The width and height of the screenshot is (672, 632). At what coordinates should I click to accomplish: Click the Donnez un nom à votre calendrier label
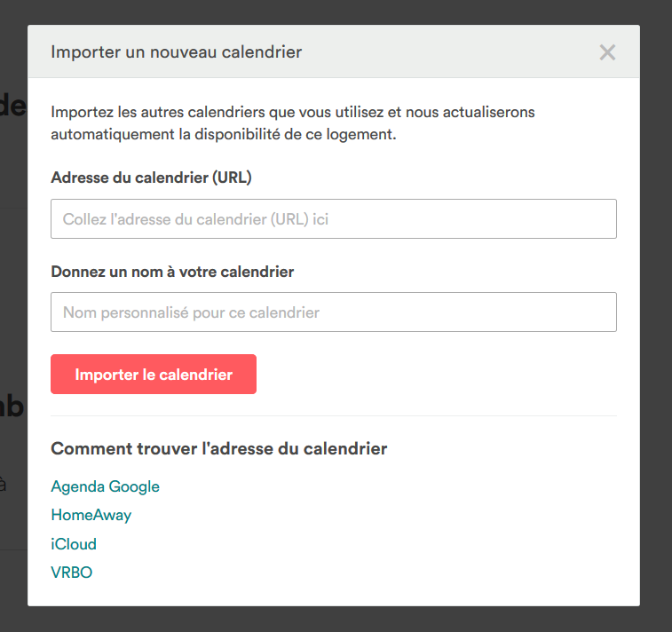(x=172, y=272)
